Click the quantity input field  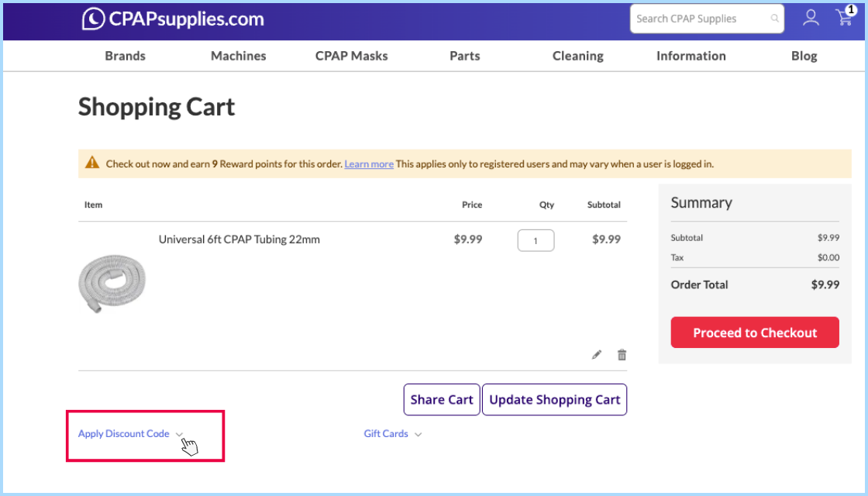[536, 240]
